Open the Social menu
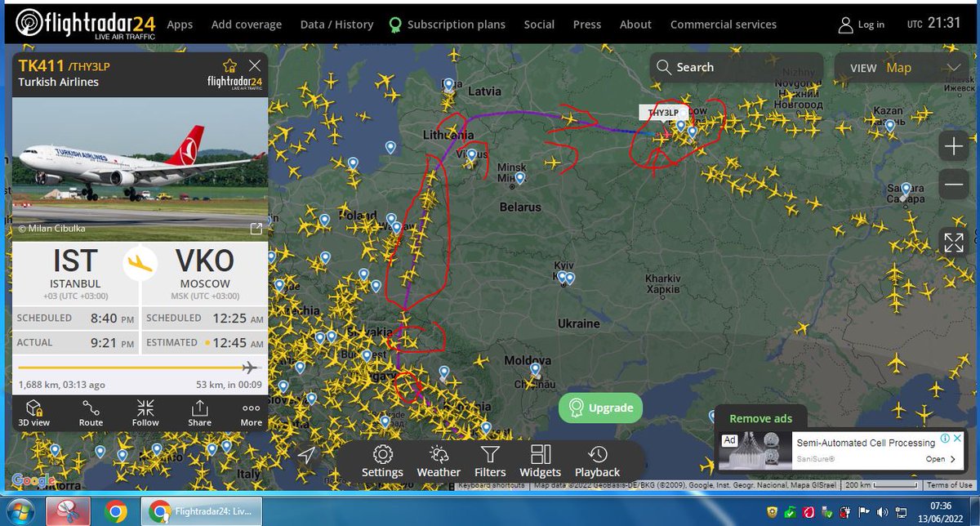Viewport: 980px width, 526px height. pyautogui.click(x=539, y=25)
